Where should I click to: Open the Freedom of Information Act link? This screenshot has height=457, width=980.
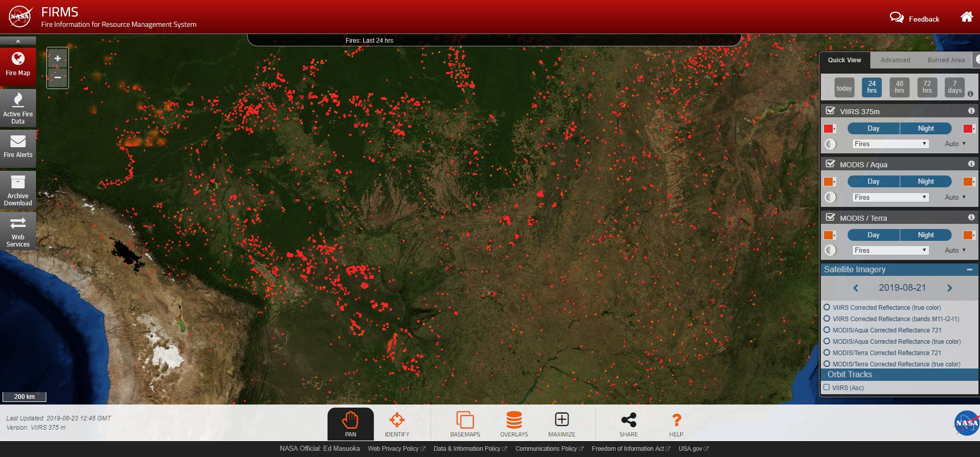pyautogui.click(x=631, y=449)
